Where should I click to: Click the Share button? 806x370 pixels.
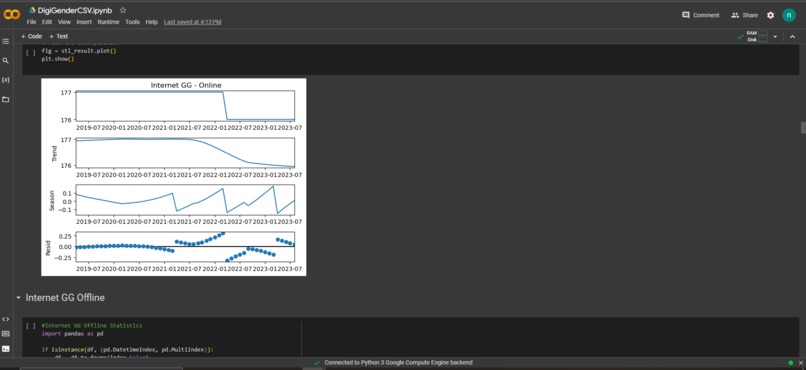[744, 15]
